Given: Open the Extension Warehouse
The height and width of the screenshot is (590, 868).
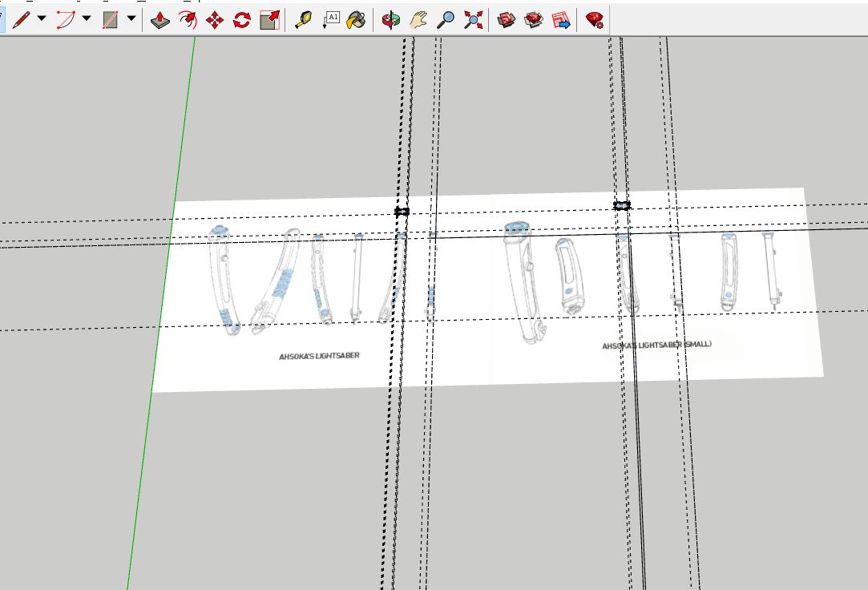Looking at the screenshot, I should click(534, 21).
